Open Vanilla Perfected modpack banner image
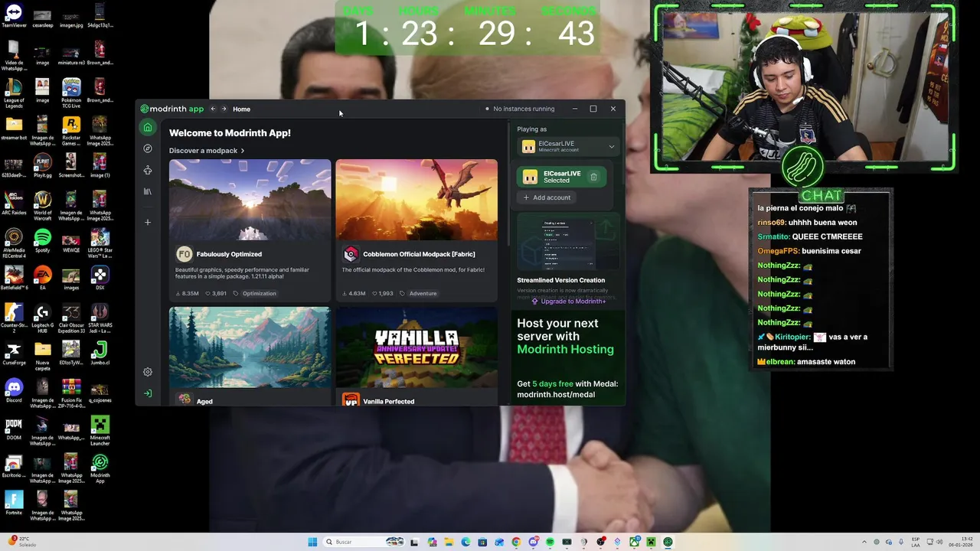Image resolution: width=980 pixels, height=551 pixels. click(x=416, y=347)
